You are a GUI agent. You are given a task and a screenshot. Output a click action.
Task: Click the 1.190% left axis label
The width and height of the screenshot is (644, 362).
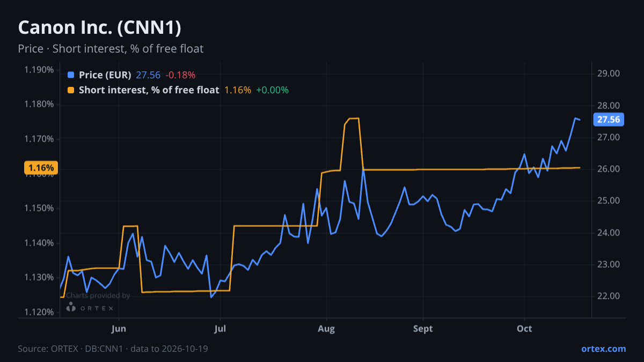(x=39, y=70)
